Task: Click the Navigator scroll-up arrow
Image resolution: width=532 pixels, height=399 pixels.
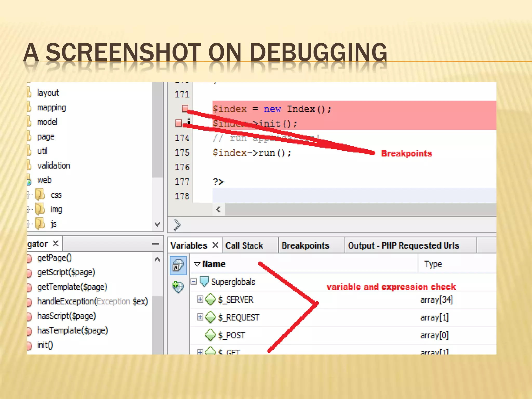Action: click(157, 259)
